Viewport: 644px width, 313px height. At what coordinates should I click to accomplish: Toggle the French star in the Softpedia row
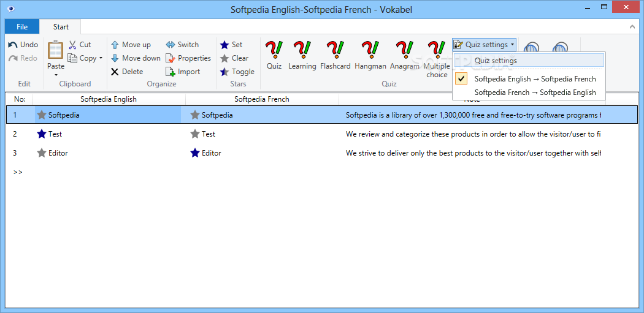click(194, 115)
